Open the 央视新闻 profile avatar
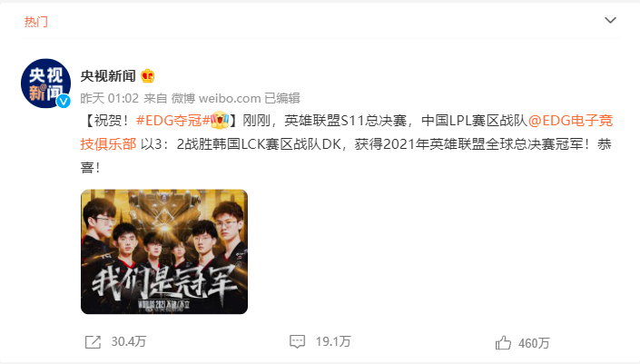The height and width of the screenshot is (364, 640). [x=45, y=84]
